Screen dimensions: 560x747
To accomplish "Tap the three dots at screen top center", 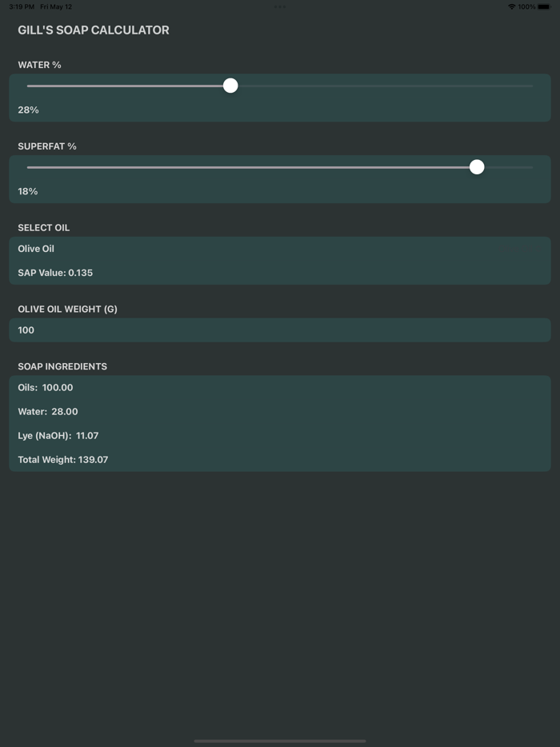I will [x=279, y=6].
